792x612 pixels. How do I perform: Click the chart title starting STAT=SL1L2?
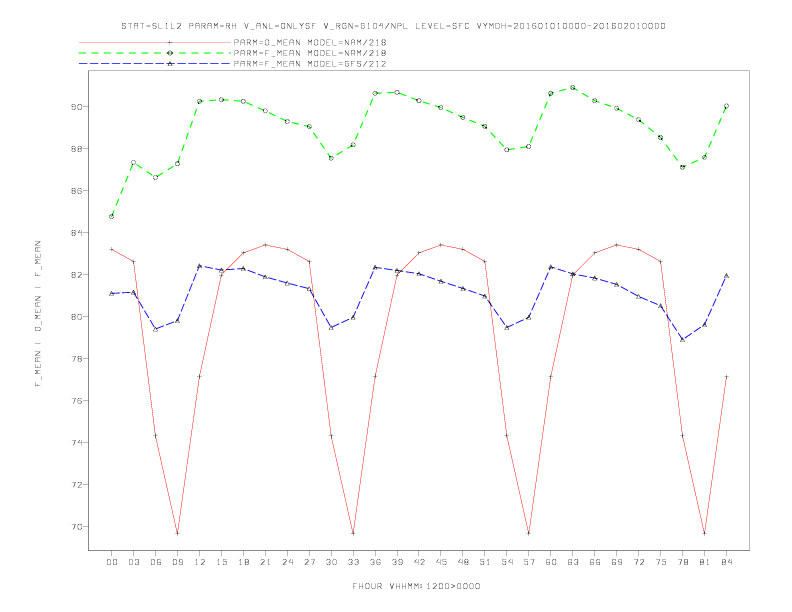click(393, 26)
